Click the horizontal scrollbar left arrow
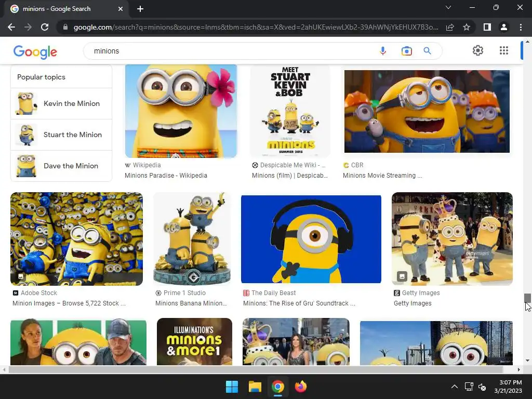 [x=4, y=369]
